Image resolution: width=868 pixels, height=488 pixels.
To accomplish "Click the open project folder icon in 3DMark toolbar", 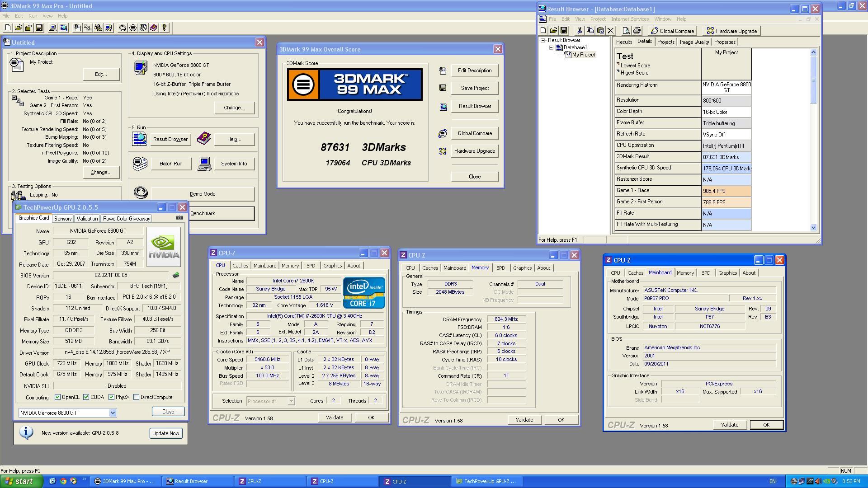I will (18, 28).
